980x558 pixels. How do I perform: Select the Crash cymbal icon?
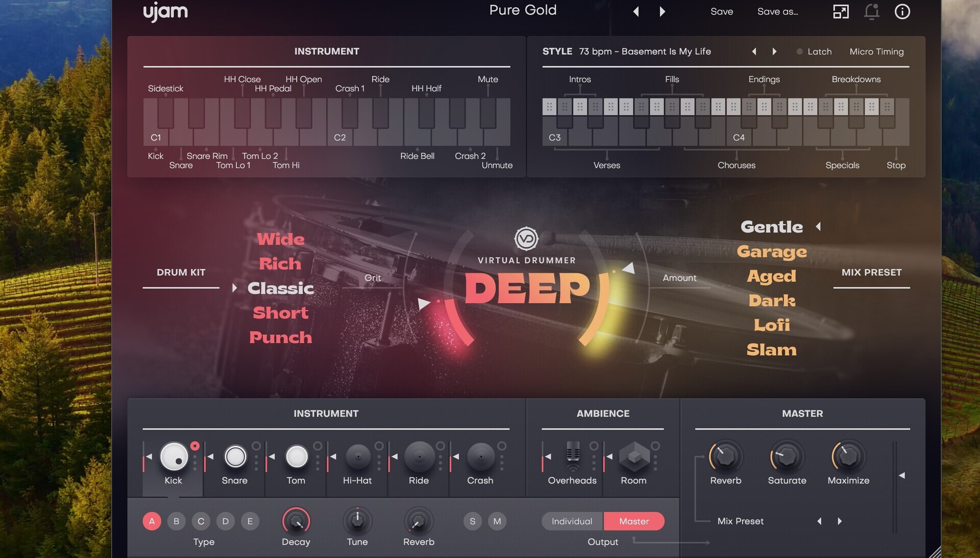[x=480, y=456]
